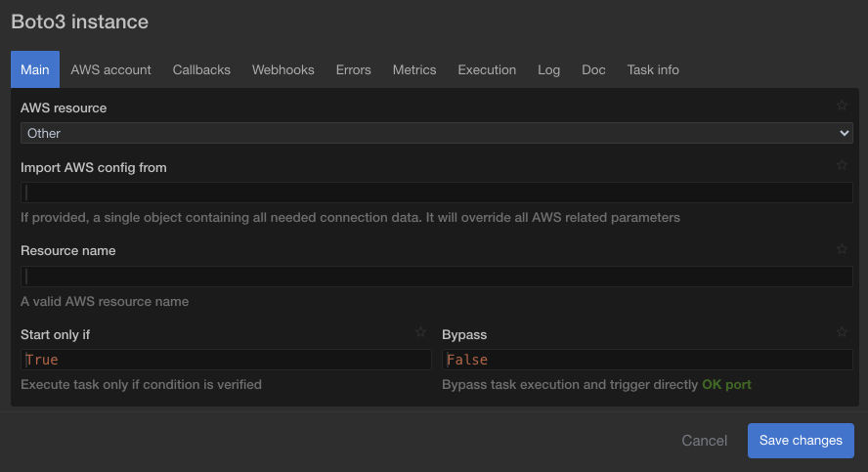
Task: Focus the Import AWS config from input
Action: (437, 193)
